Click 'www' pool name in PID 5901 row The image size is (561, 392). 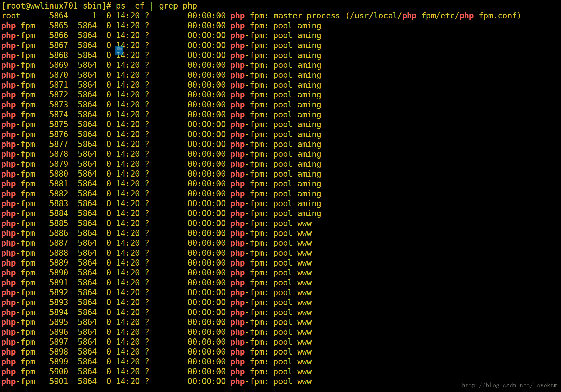pyautogui.click(x=304, y=382)
